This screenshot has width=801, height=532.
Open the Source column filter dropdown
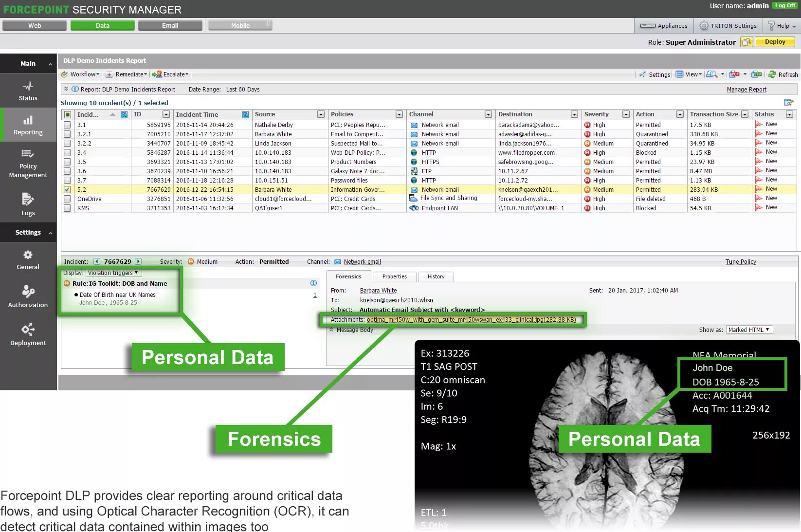[x=321, y=114]
